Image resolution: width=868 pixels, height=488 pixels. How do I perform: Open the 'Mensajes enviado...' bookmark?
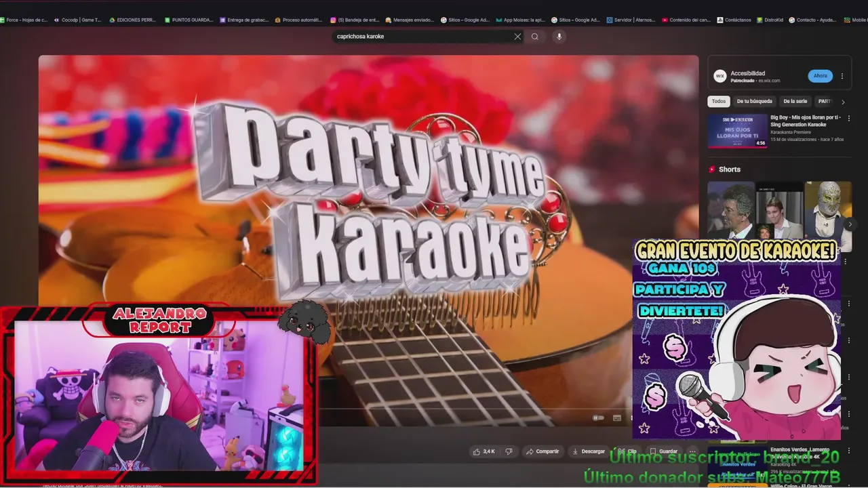(x=410, y=20)
